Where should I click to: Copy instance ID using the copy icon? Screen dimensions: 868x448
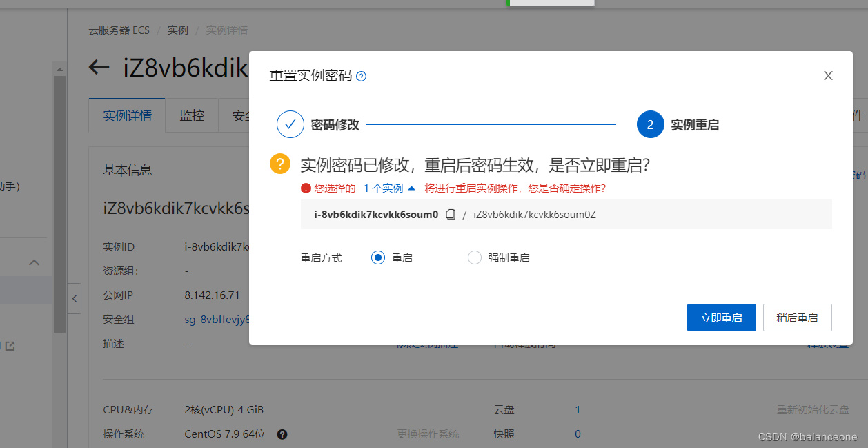coord(451,215)
